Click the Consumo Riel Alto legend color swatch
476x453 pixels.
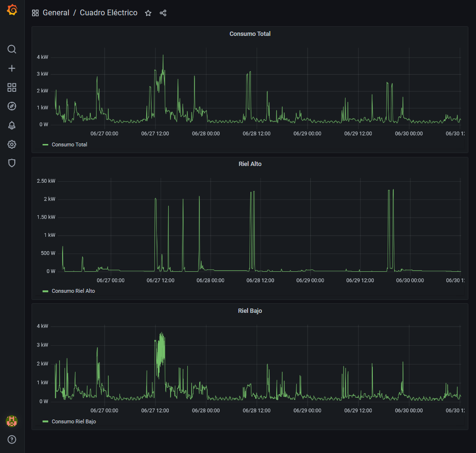(45, 291)
